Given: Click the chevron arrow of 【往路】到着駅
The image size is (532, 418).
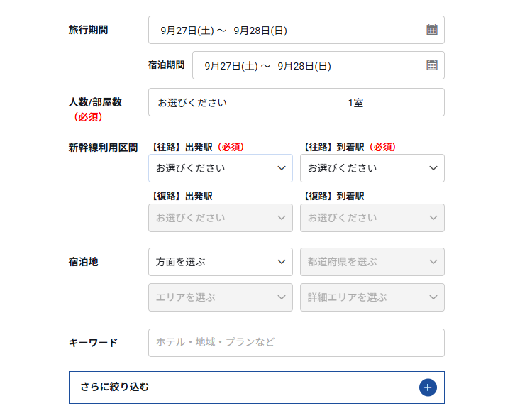Looking at the screenshot, I should [x=433, y=168].
